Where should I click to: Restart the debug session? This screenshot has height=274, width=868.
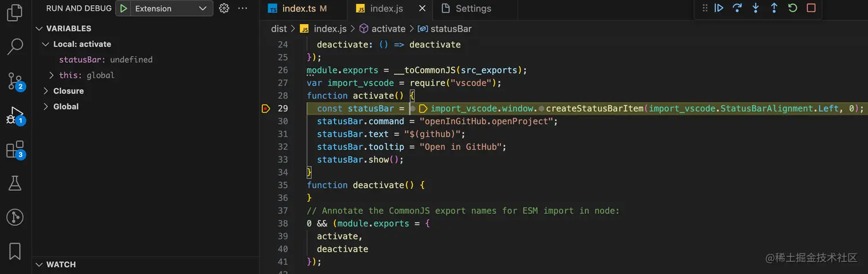(x=793, y=8)
